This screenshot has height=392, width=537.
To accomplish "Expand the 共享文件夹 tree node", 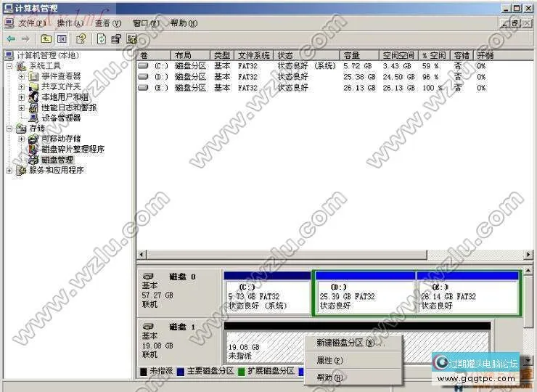I will click(x=22, y=87).
